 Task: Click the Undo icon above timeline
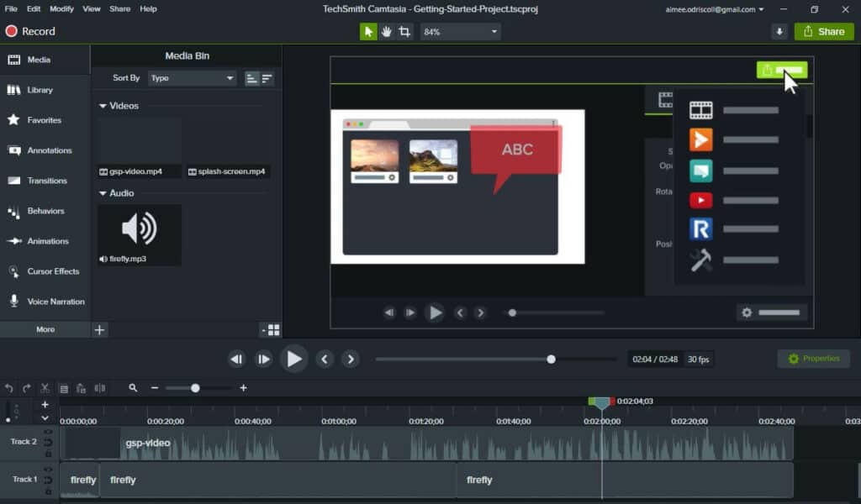click(8, 388)
